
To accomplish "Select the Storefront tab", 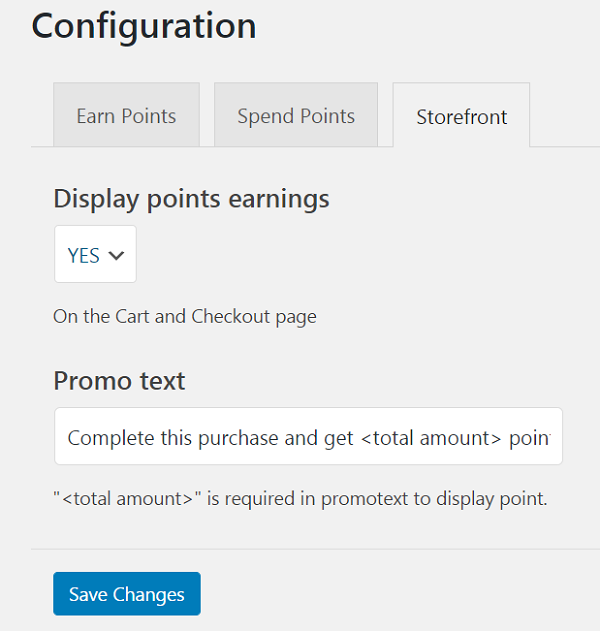I will point(462,117).
